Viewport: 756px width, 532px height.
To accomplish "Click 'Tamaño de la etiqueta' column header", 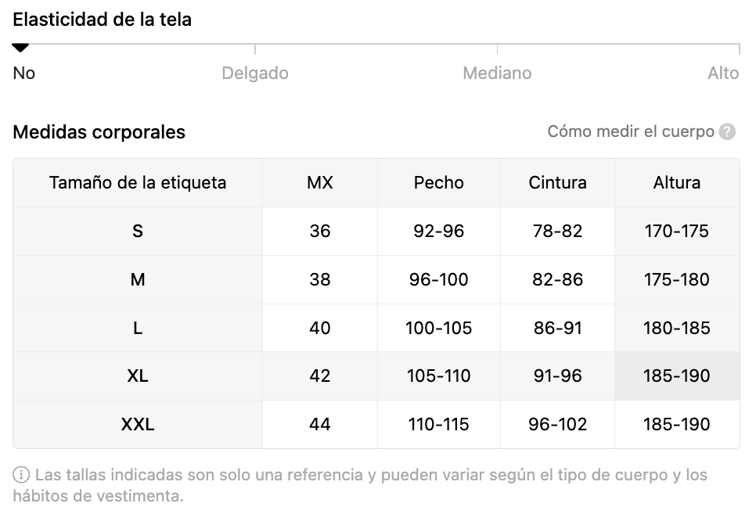I will pyautogui.click(x=138, y=182).
